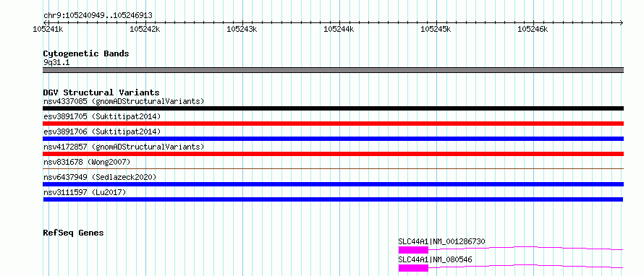Open variant nsv6437949 (Sedlazeck2020) label

[100, 177]
